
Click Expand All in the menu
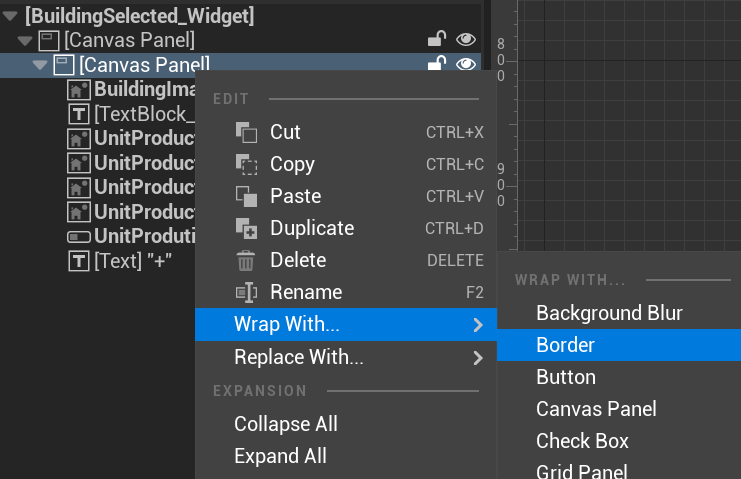280,456
